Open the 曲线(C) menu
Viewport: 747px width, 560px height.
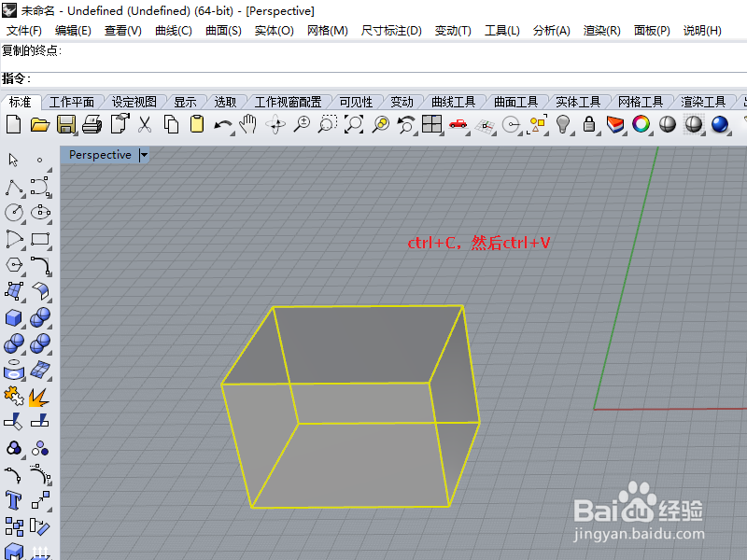(174, 31)
